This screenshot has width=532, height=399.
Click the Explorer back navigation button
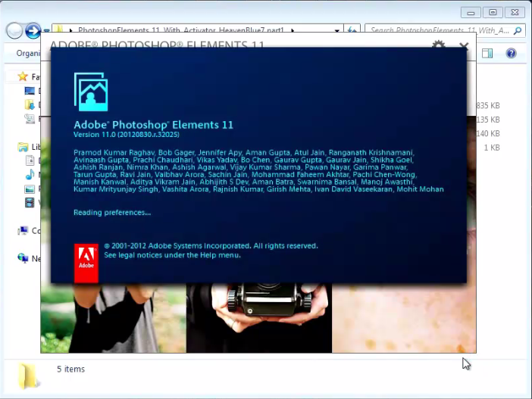click(x=14, y=30)
